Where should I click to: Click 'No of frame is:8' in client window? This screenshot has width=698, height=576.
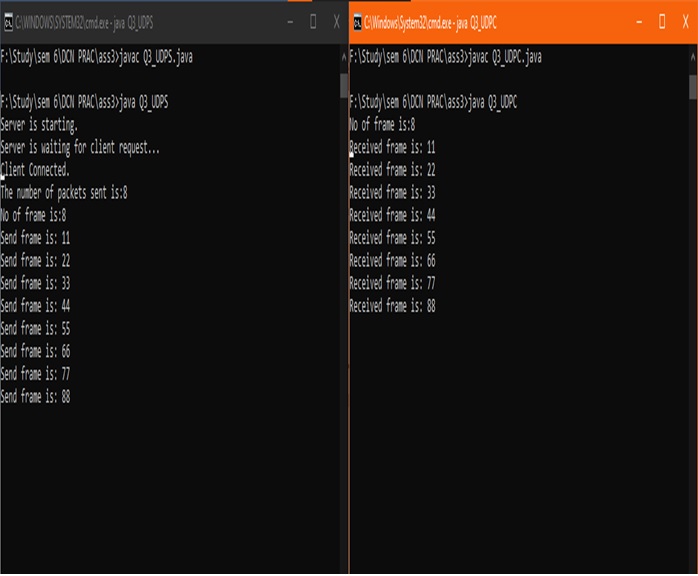(x=382, y=125)
